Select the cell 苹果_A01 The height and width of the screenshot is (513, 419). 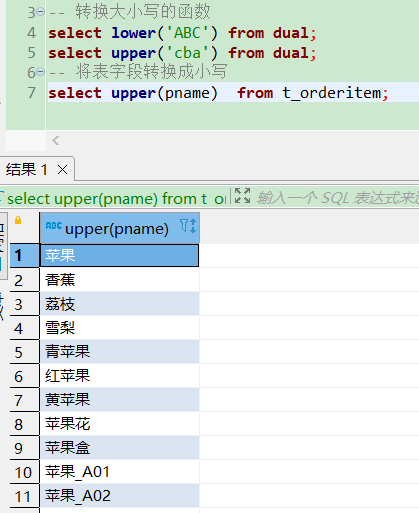(119, 472)
